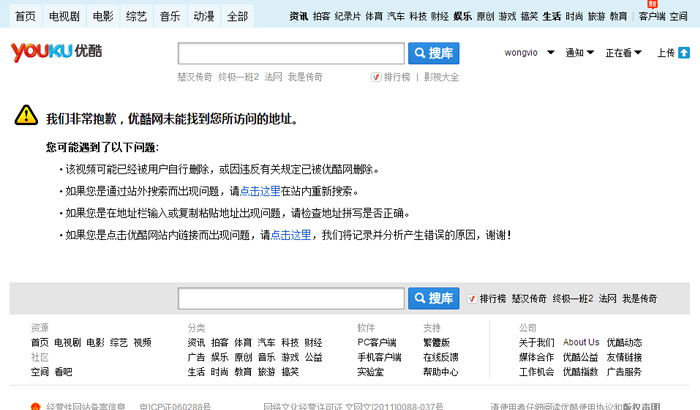Open 工作机会 footer link
The width and height of the screenshot is (700, 410).
tap(536, 372)
